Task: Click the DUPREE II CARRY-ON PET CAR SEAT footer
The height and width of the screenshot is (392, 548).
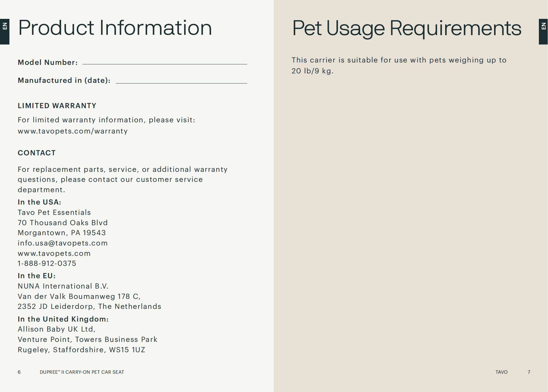Action: [x=82, y=372]
